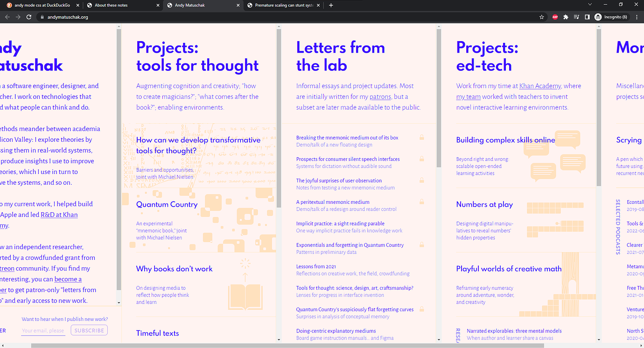Open the side panel icon in toolbar
The width and height of the screenshot is (644, 348).
(587, 16)
